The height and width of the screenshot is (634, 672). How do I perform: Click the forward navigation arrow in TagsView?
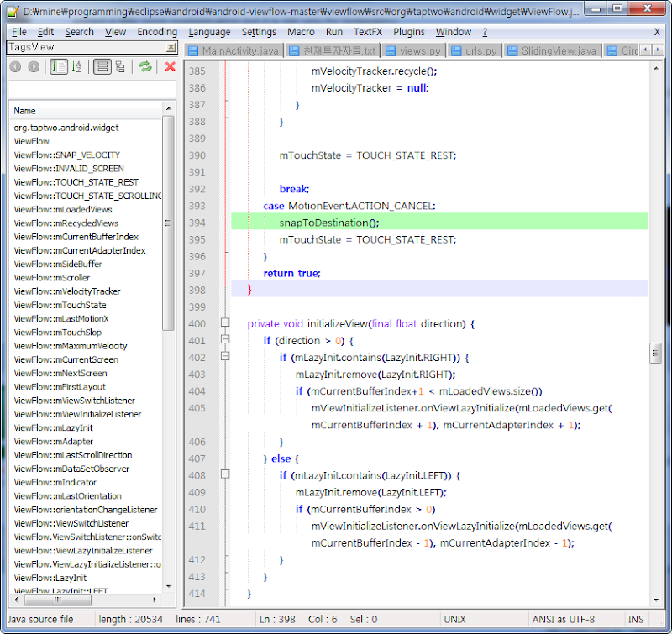[34, 67]
